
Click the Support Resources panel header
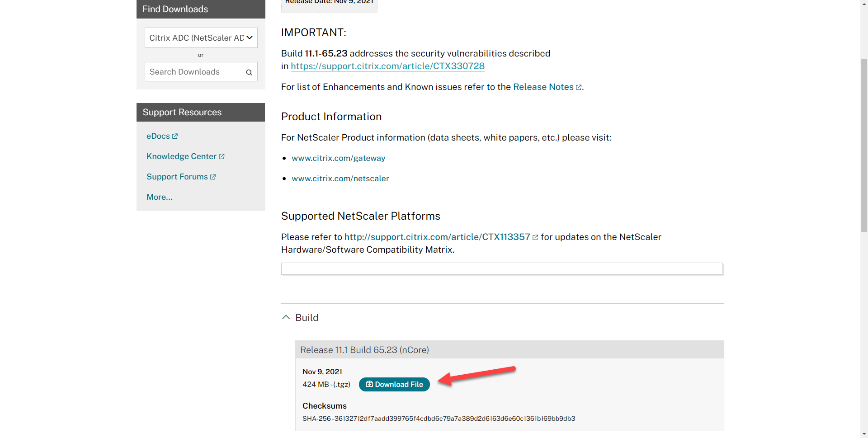201,112
